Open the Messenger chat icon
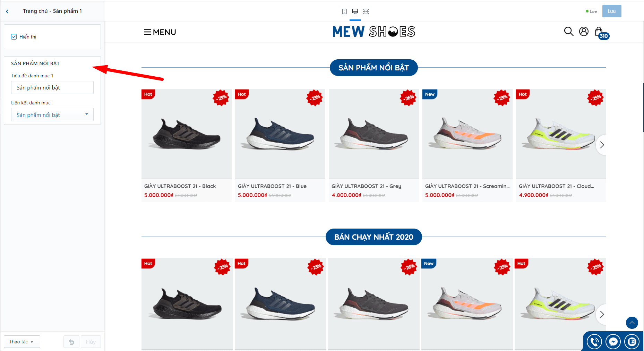 tap(613, 342)
